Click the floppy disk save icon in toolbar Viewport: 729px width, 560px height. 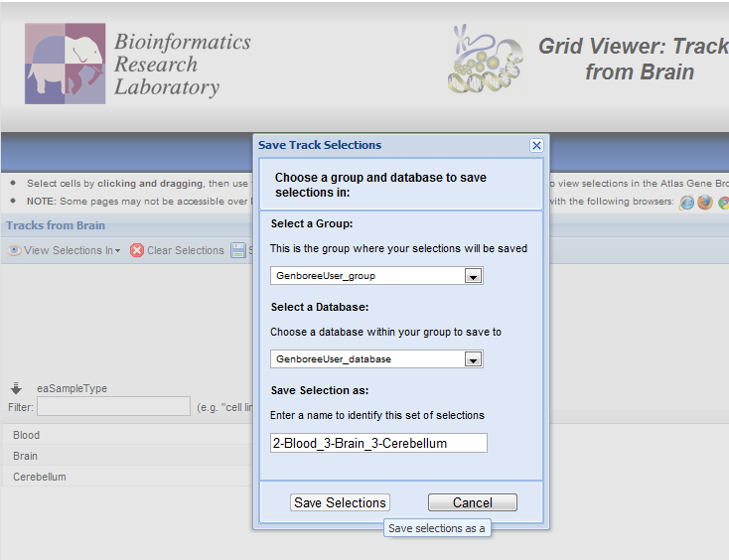[238, 250]
